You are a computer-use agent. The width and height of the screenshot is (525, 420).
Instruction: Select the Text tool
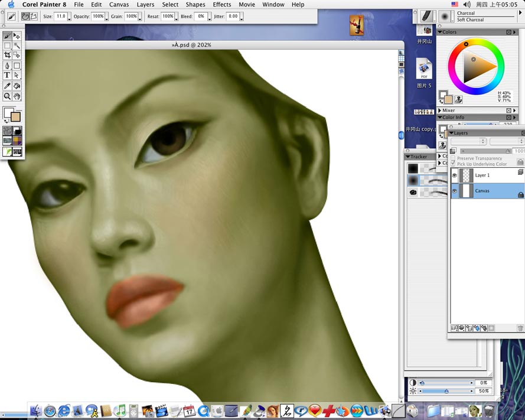click(7, 76)
